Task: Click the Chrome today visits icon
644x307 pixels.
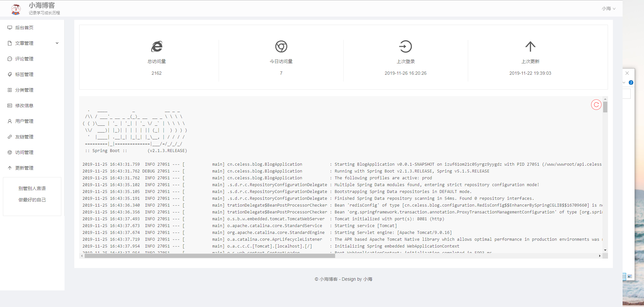Action: (x=281, y=46)
